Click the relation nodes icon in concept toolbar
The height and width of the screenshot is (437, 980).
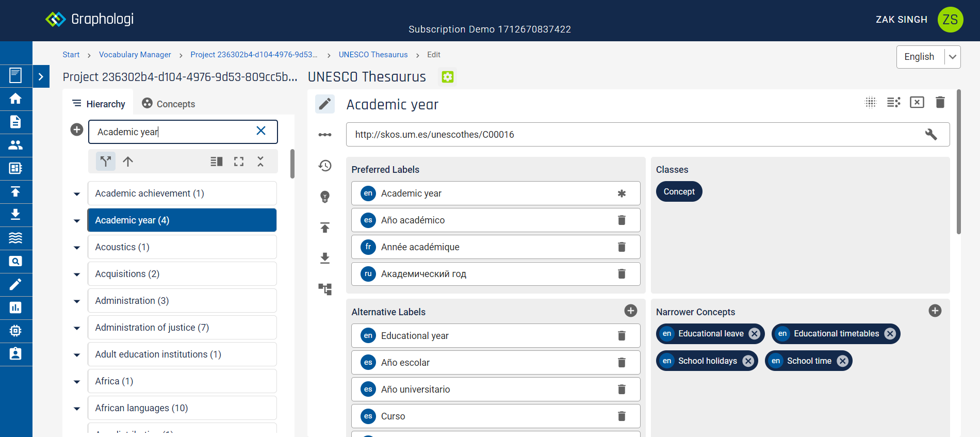[325, 135]
